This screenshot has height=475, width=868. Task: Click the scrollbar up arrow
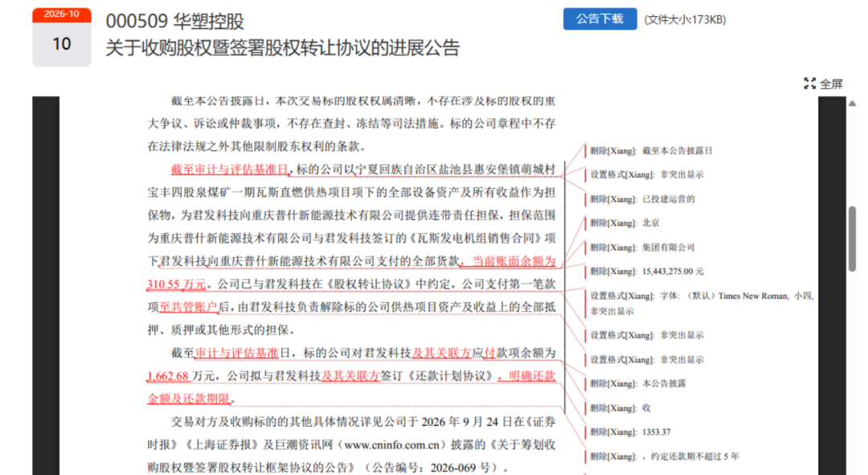pos(852,104)
